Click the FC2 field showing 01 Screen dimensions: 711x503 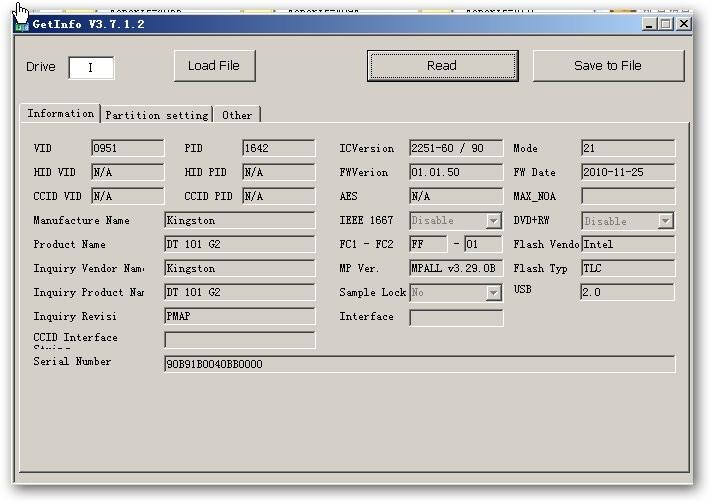pyautogui.click(x=483, y=244)
